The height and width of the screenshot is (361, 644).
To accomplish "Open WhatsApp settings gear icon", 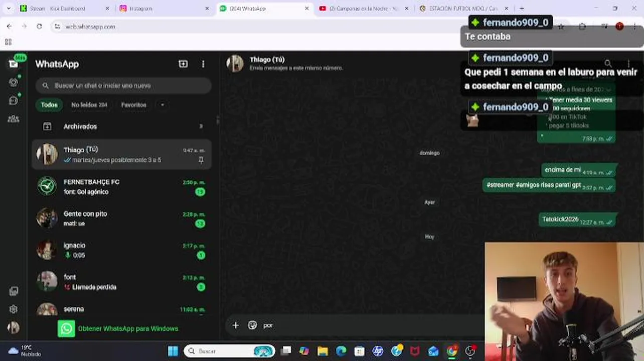I will tap(14, 309).
